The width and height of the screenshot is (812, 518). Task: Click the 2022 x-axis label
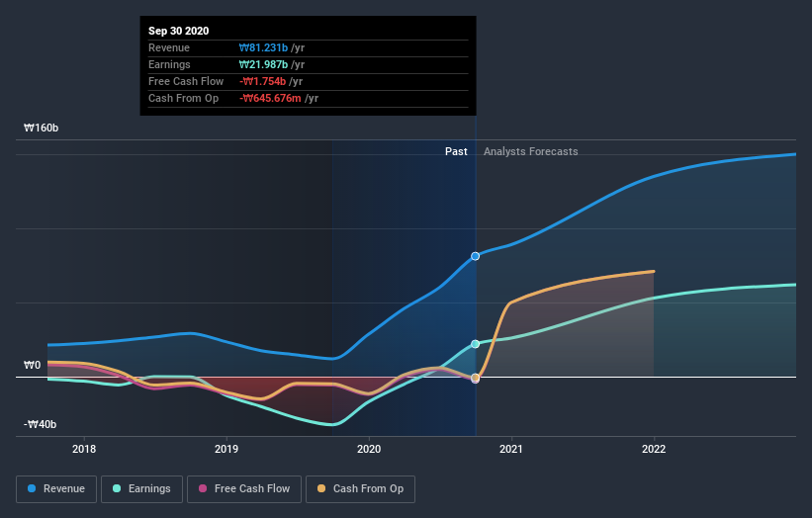[x=654, y=449]
